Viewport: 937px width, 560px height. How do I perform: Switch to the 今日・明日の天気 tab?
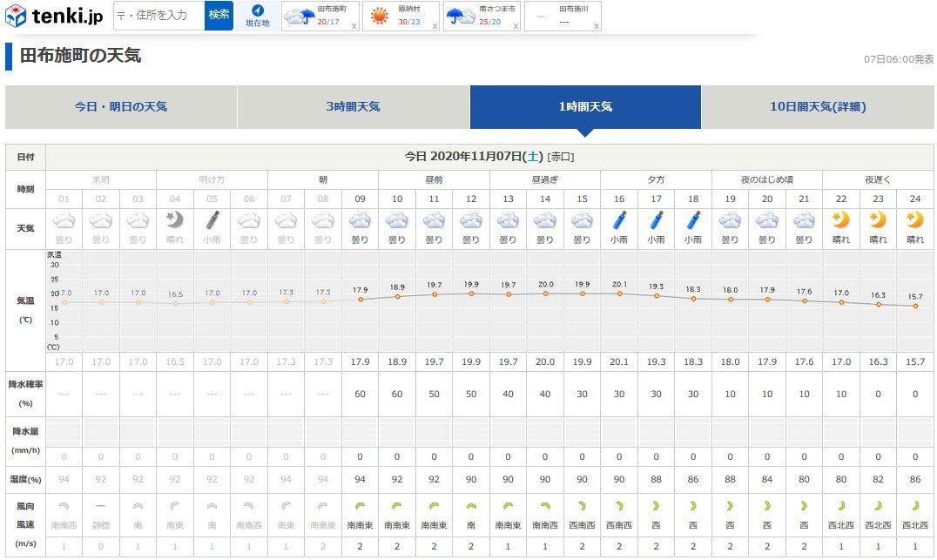pyautogui.click(x=121, y=107)
